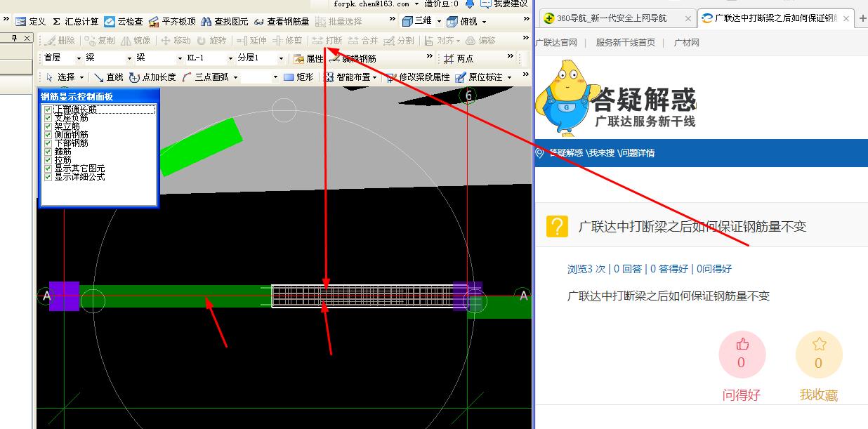Click 修剪 trim tool
Image resolution: width=868 pixels, height=429 pixels.
point(288,41)
